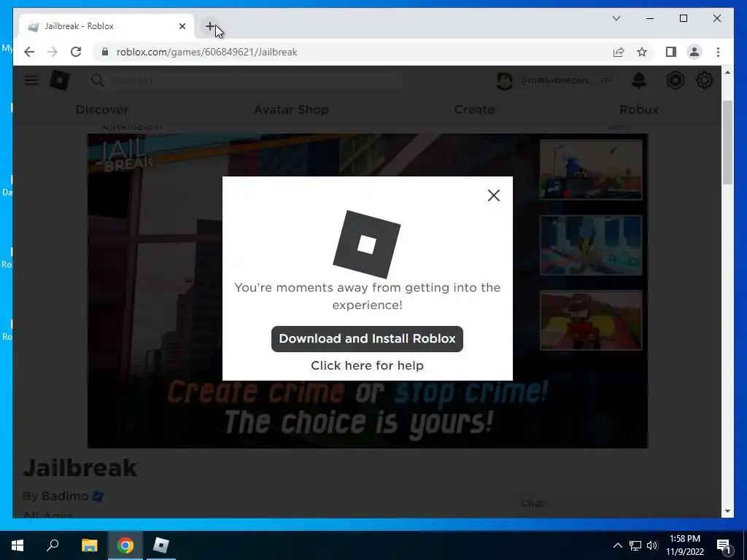
Task: Click the Roblox home logo
Action: (x=60, y=79)
